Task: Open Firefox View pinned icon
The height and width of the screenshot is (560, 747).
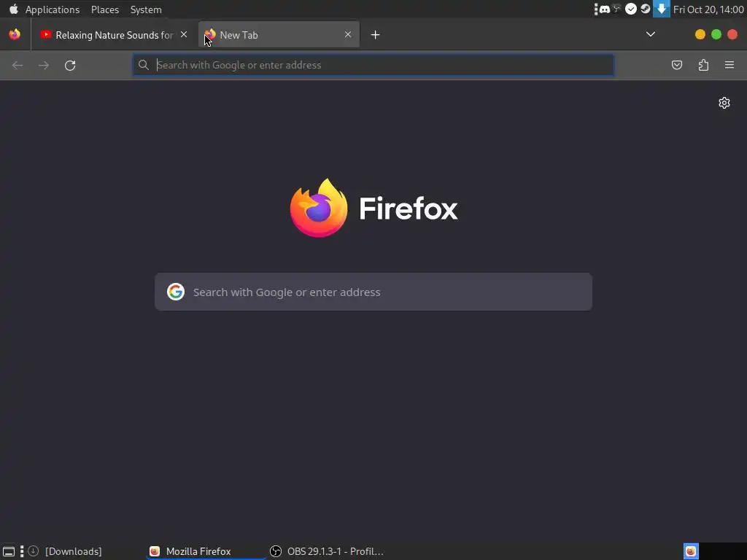Action: [x=15, y=34]
